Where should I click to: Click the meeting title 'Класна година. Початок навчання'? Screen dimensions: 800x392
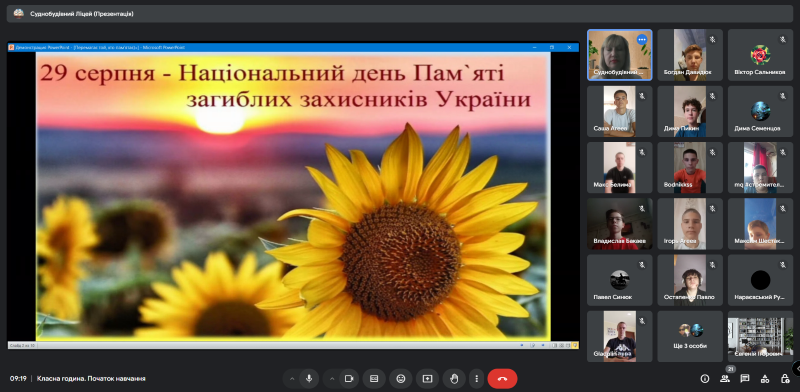(91, 379)
